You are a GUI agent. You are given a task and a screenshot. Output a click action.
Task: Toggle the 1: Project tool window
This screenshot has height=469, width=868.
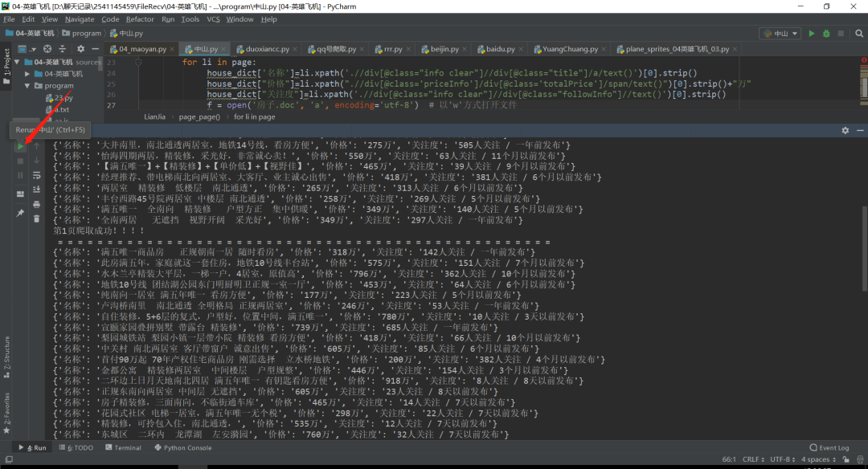[6, 66]
